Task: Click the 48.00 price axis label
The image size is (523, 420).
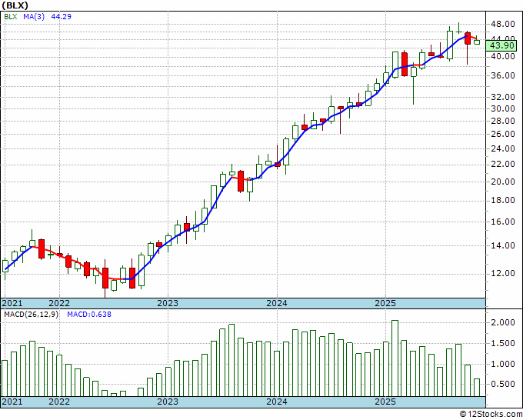Action: [503, 25]
